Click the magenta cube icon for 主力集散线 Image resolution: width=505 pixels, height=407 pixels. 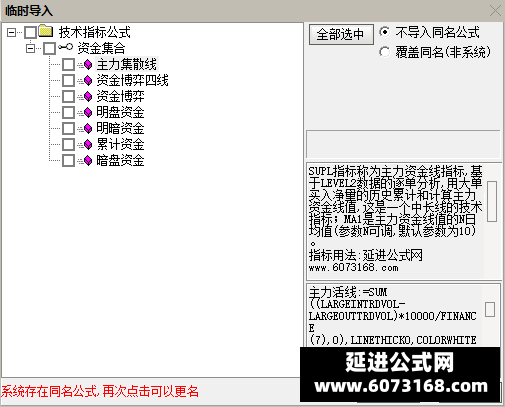(88, 64)
